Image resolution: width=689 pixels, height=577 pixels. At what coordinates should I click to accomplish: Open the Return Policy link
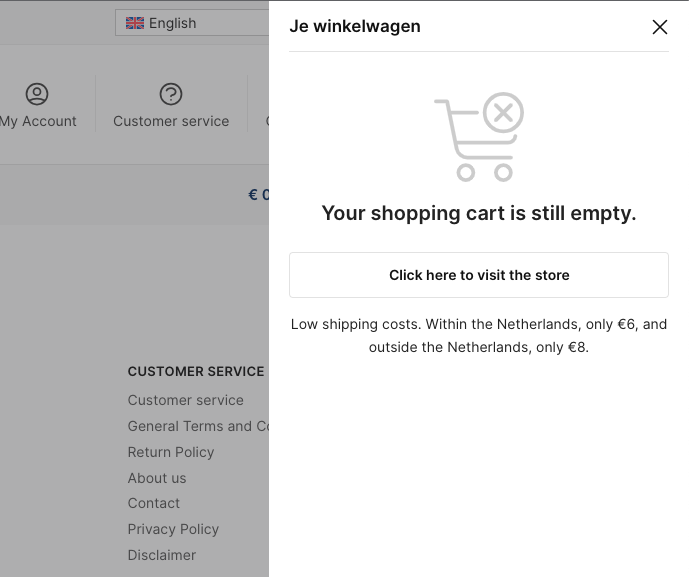click(171, 452)
